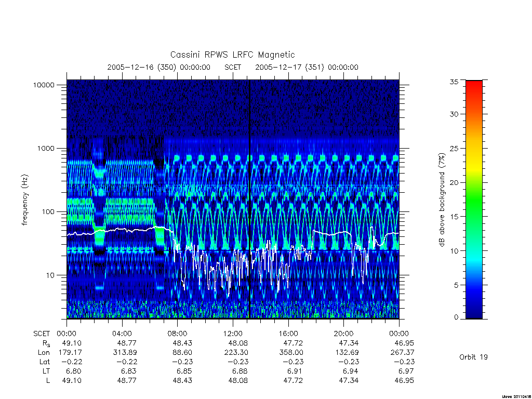Click the longitude value '223.30'
The height and width of the screenshot is (399, 532).
[236, 353]
